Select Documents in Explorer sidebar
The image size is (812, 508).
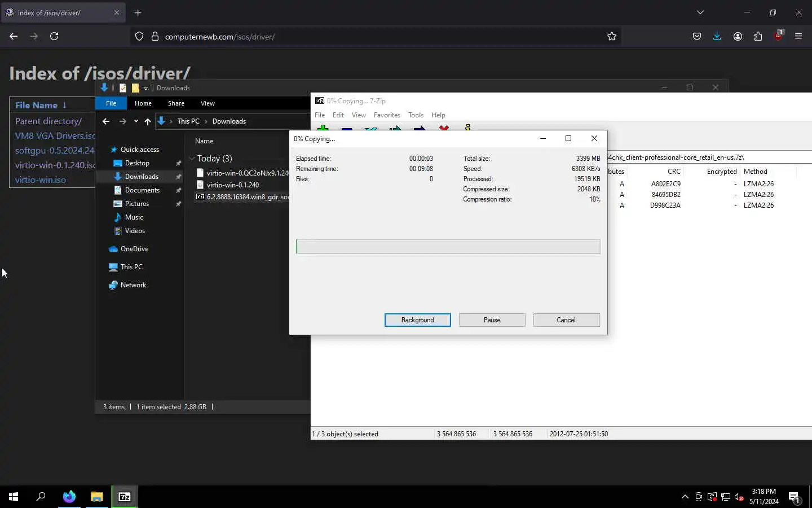pos(142,190)
